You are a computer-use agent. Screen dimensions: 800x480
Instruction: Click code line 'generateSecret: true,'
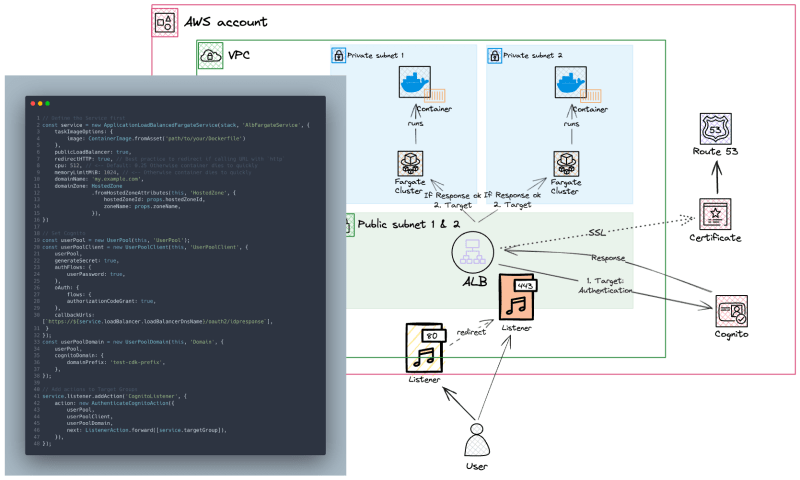(x=87, y=260)
